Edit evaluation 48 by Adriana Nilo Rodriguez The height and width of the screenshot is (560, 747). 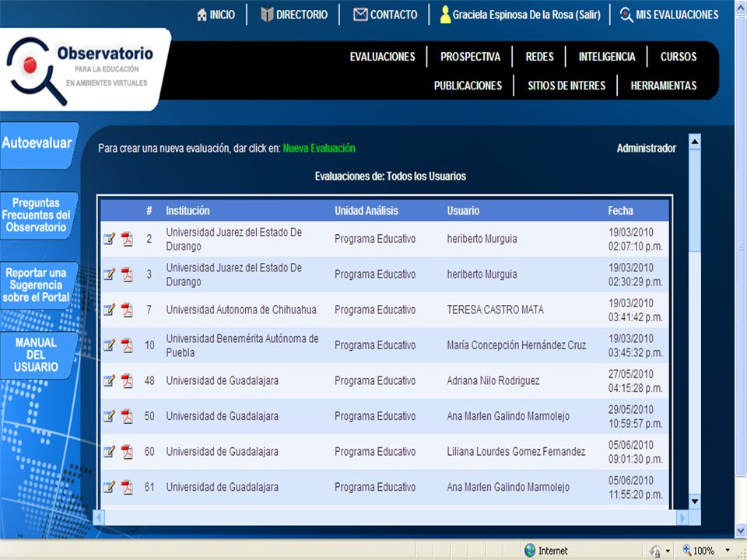(x=109, y=380)
